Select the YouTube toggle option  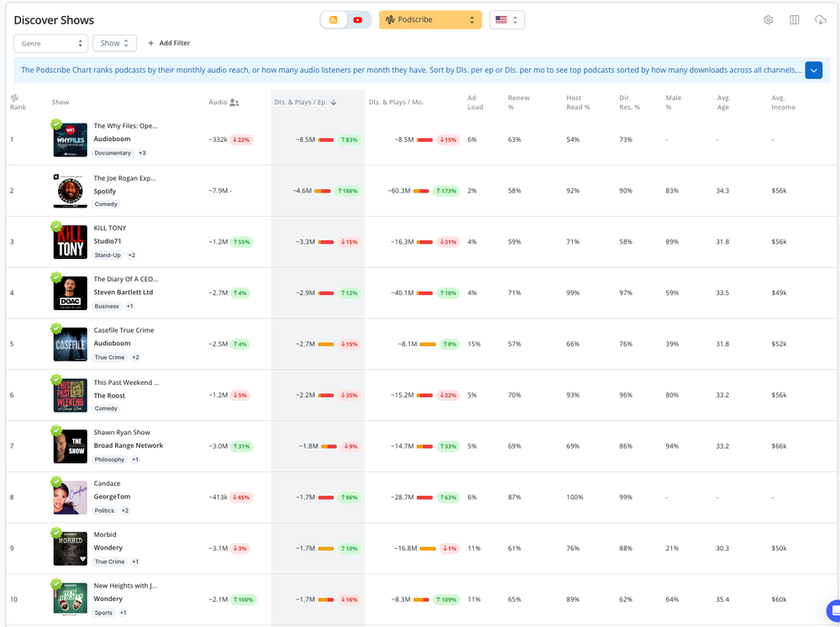[358, 20]
